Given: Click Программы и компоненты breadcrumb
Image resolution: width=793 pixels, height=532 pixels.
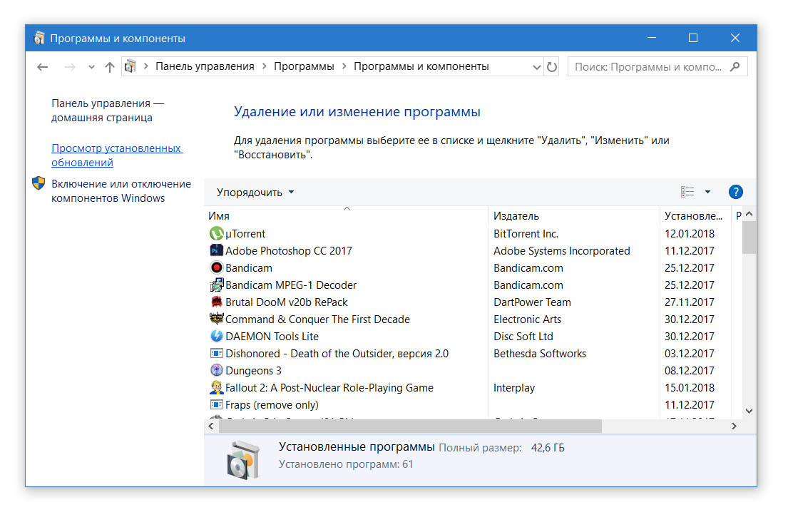Looking at the screenshot, I should click(x=421, y=66).
